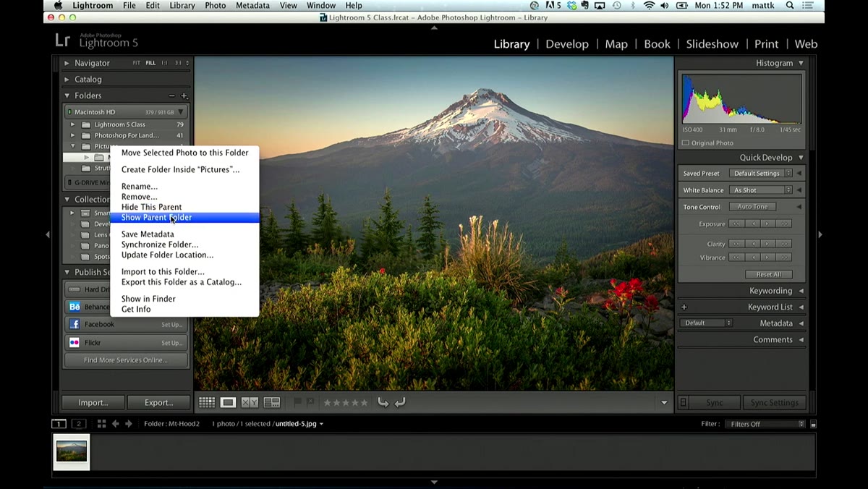Remove folder with minus icon
This screenshot has width=868, height=489.
pyautogui.click(x=172, y=95)
